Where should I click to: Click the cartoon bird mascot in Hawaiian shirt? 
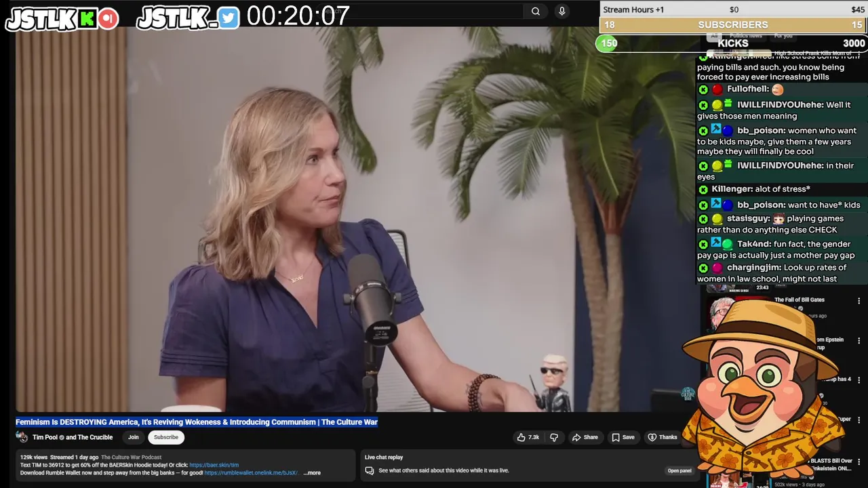[763, 390]
